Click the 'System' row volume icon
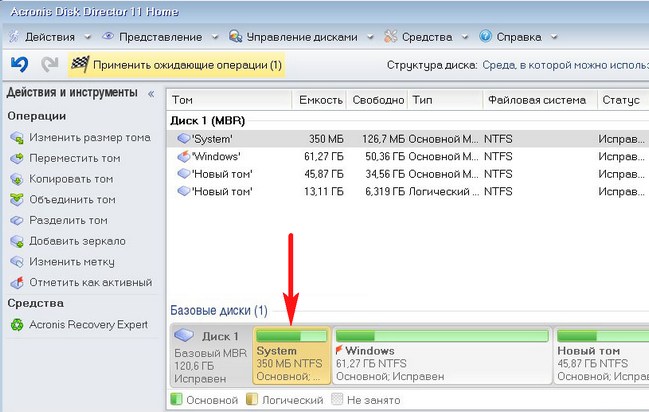Viewport: 649px width, 412px height. click(x=183, y=138)
